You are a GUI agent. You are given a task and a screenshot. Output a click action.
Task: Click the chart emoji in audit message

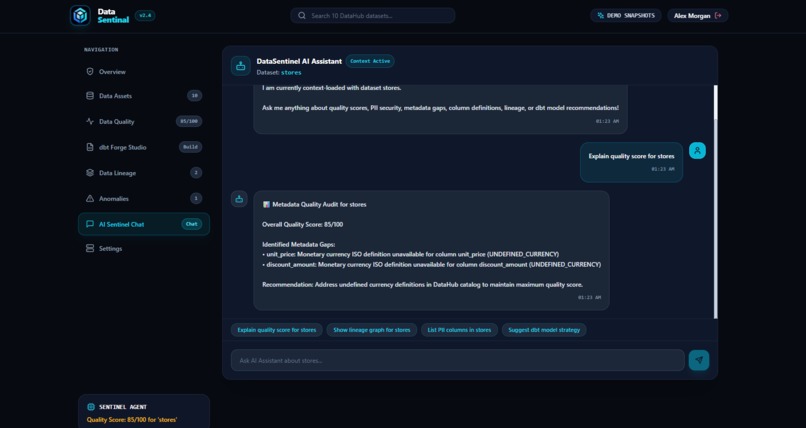[266, 204]
